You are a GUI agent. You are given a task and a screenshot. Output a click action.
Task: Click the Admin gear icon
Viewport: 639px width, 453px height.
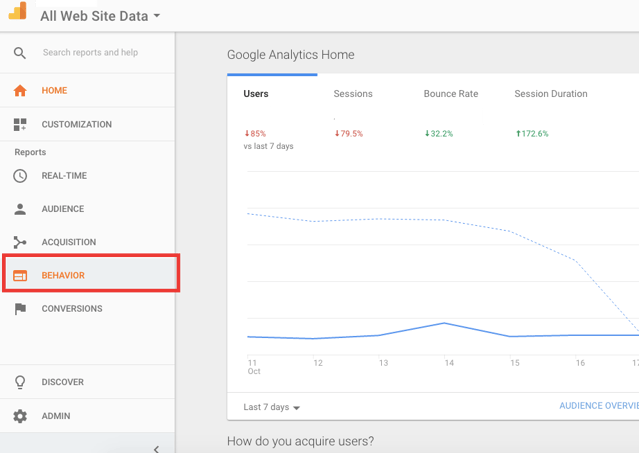pos(20,416)
